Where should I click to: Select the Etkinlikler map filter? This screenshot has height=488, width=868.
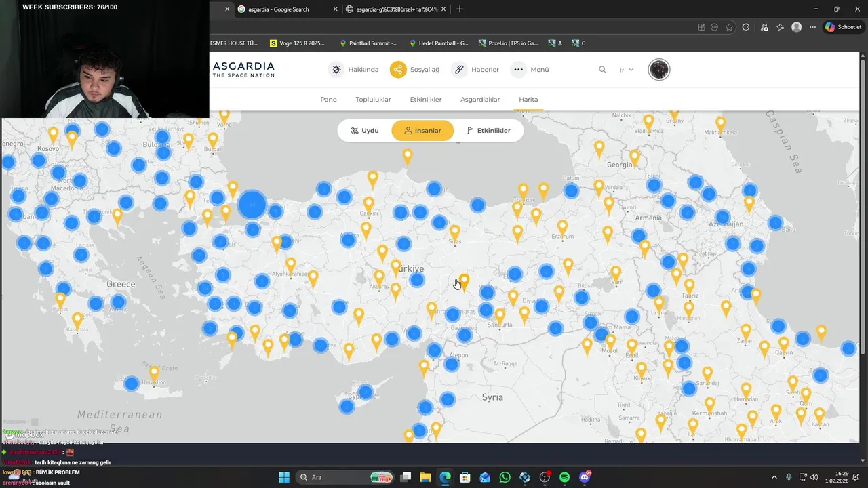[488, 130]
